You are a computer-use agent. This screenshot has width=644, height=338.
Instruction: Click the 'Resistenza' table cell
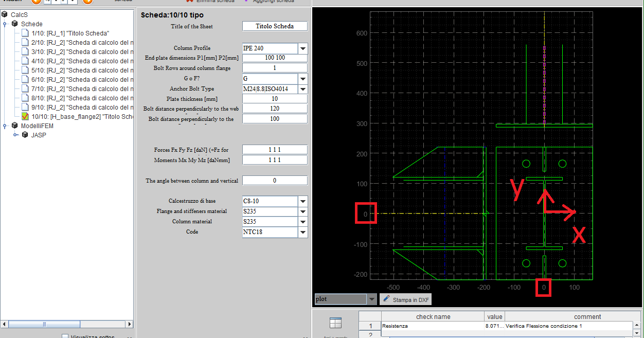pos(433,326)
